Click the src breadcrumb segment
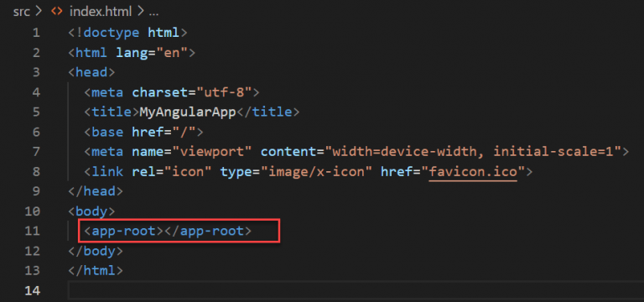 [x=22, y=12]
